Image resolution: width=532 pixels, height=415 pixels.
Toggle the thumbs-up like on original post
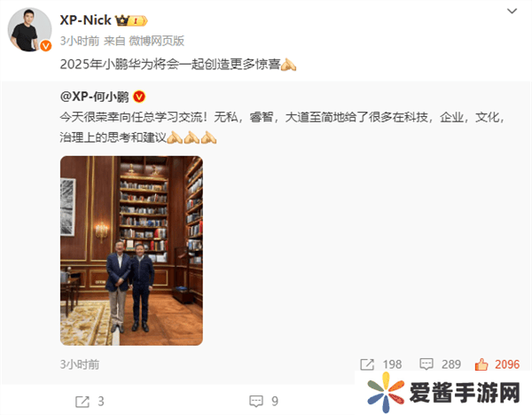coord(481,364)
